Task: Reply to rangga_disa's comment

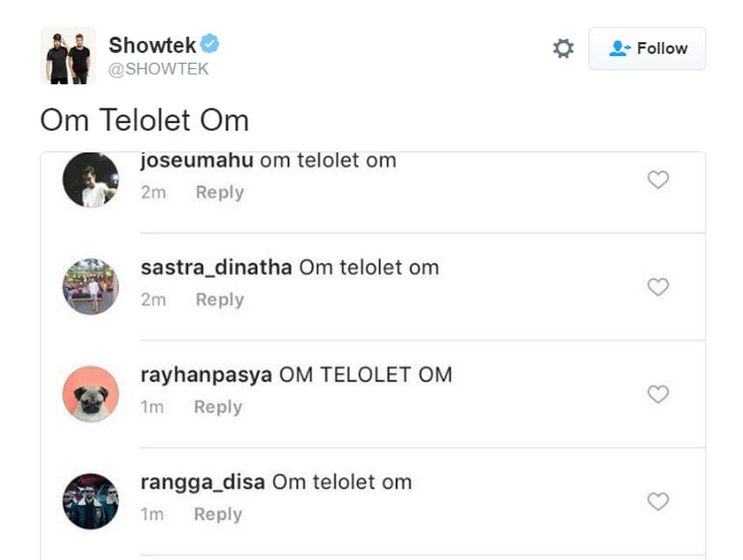Action: point(218,515)
